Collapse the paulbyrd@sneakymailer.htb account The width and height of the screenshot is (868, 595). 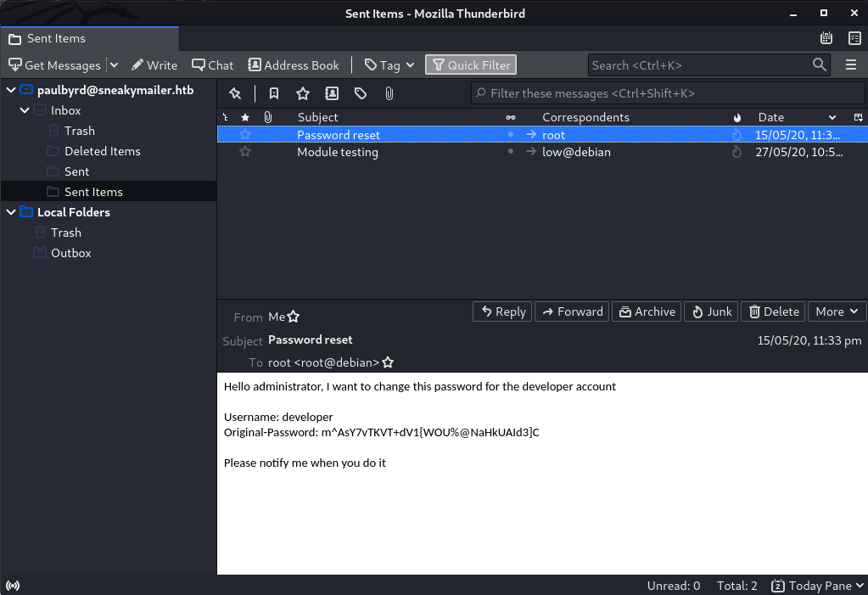tap(10, 90)
